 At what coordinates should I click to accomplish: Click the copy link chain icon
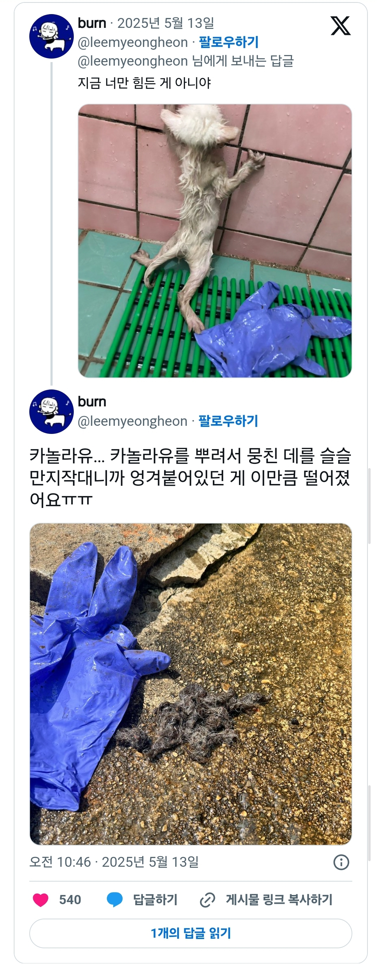pyautogui.click(x=207, y=900)
